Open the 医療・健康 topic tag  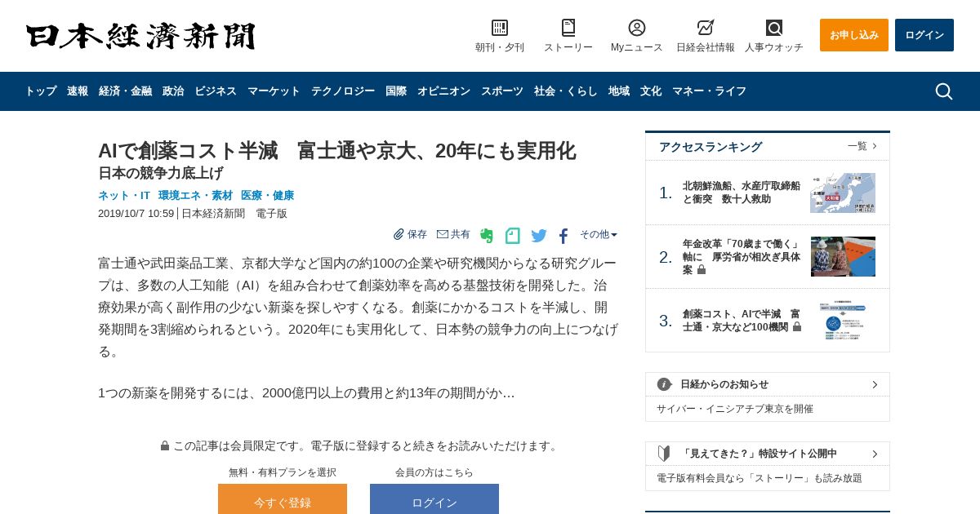tap(268, 196)
